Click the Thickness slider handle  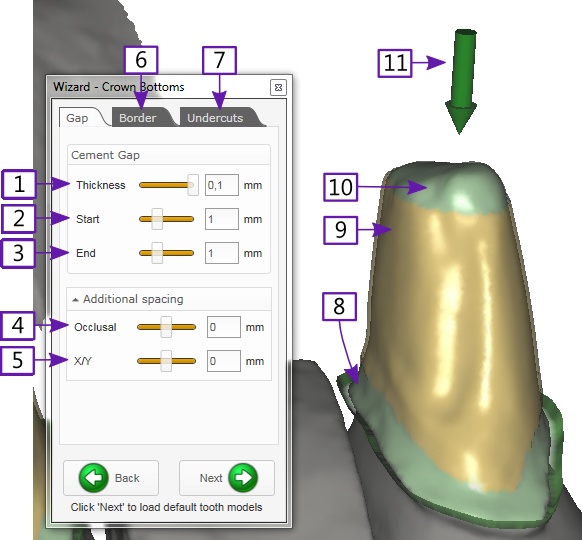pyautogui.click(x=193, y=185)
